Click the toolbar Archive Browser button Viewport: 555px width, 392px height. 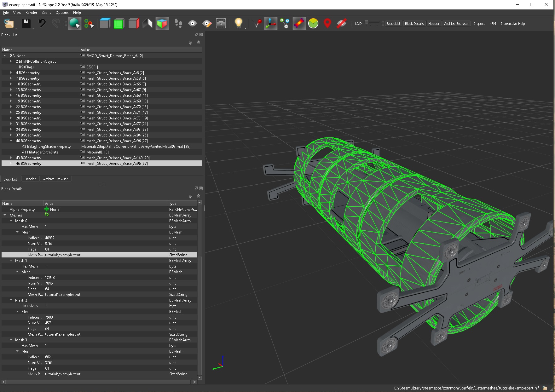click(x=456, y=24)
